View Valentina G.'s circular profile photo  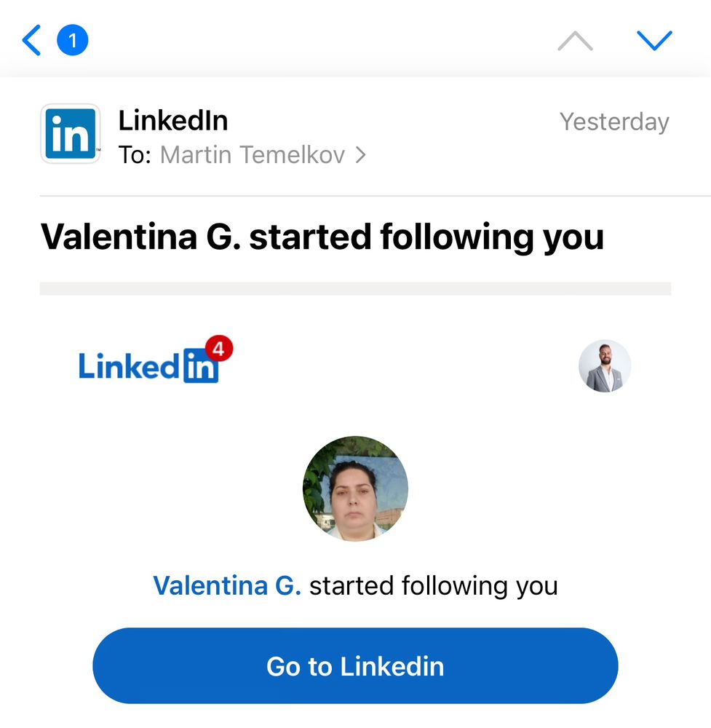click(x=355, y=488)
